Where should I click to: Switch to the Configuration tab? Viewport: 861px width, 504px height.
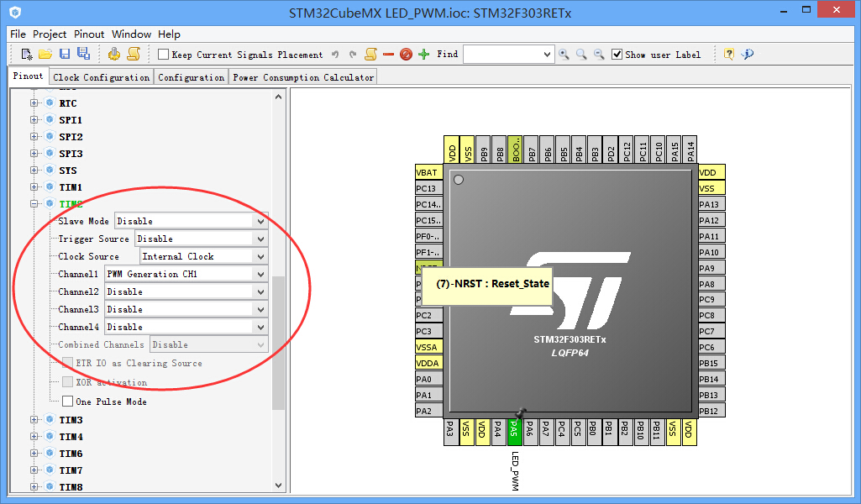click(191, 77)
